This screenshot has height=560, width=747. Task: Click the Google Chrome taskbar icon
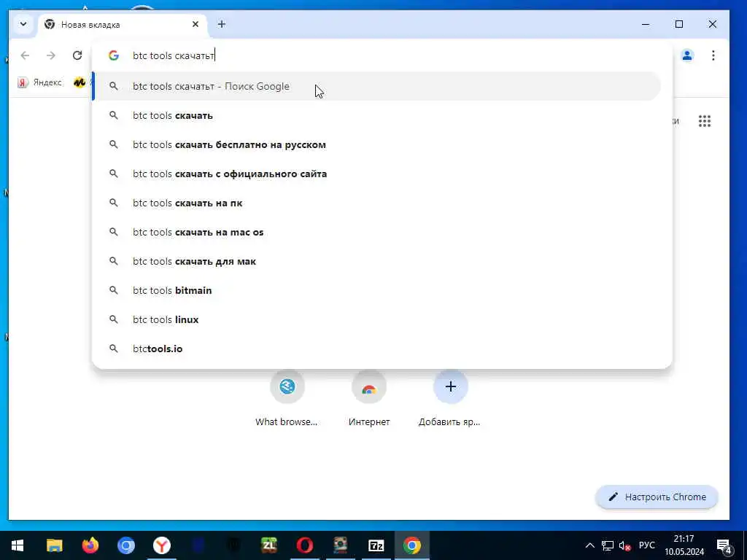pyautogui.click(x=412, y=545)
